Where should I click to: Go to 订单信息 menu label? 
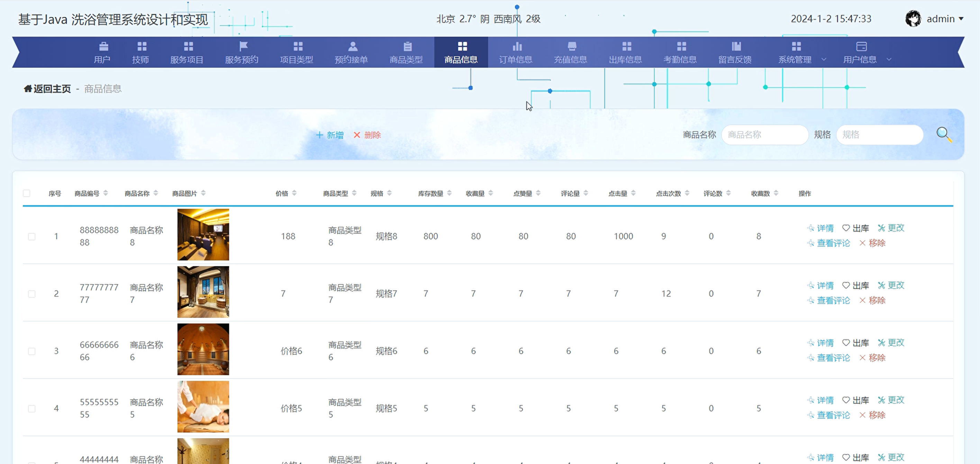pos(516,60)
